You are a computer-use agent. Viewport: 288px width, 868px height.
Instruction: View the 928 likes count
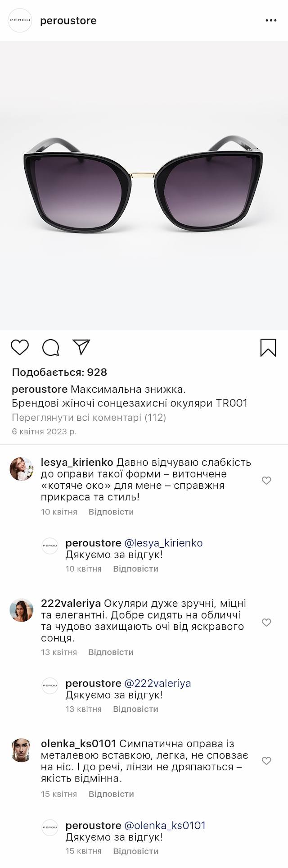(x=59, y=372)
